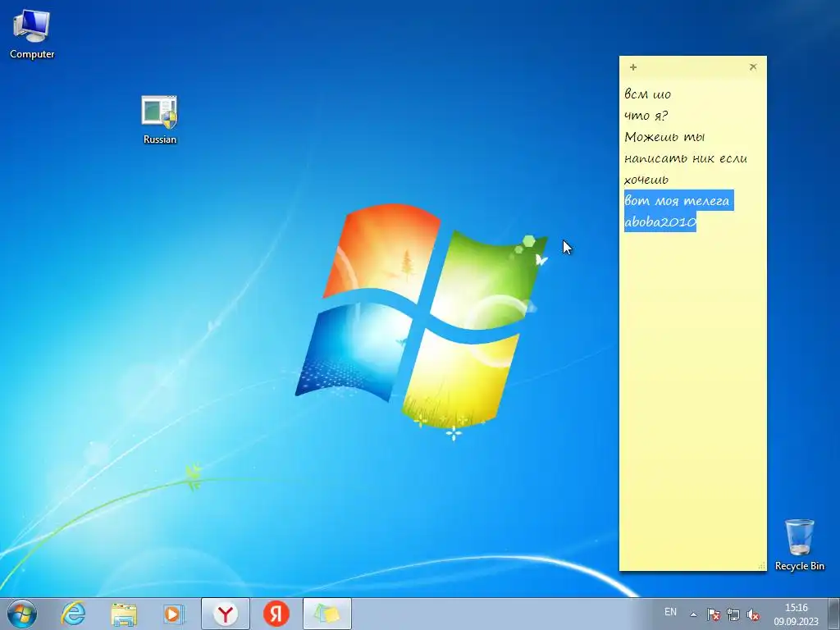This screenshot has width=840, height=630.
Task: Open Windows Media Player from taskbar
Action: click(173, 614)
